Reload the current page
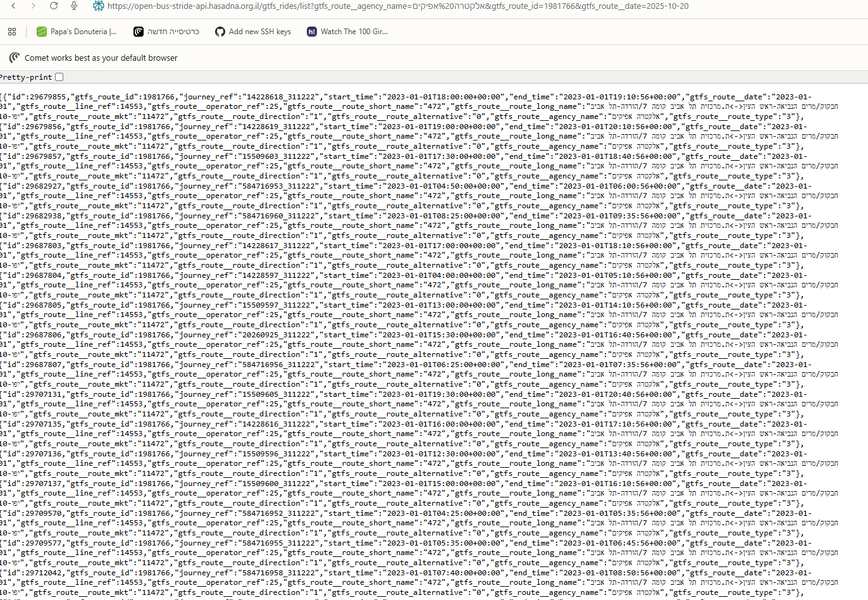Image resolution: width=868 pixels, height=600 pixels. (54, 6)
